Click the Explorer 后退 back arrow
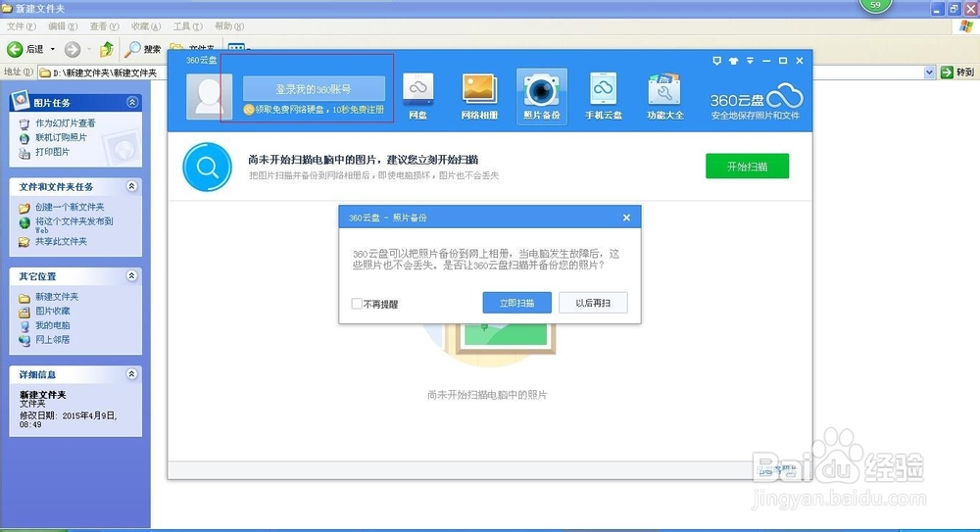This screenshot has width=980, height=532. point(15,49)
